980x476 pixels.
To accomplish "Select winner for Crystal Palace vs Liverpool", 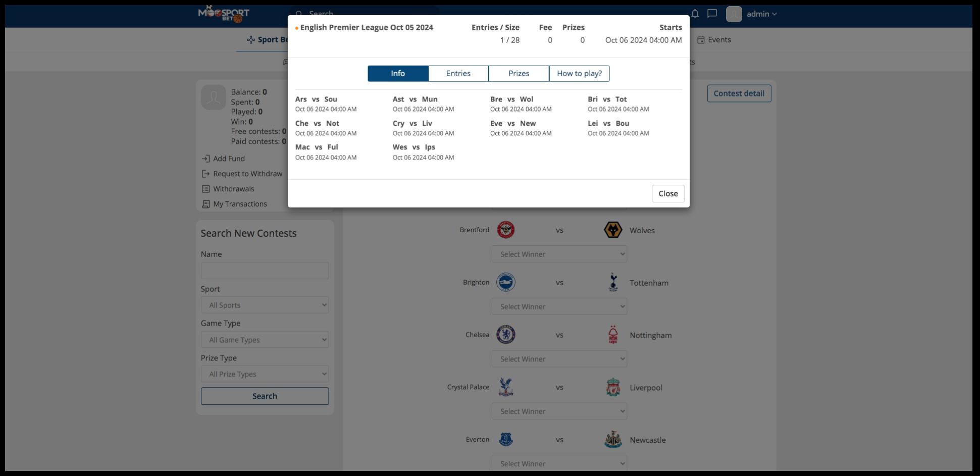I will [x=559, y=411].
